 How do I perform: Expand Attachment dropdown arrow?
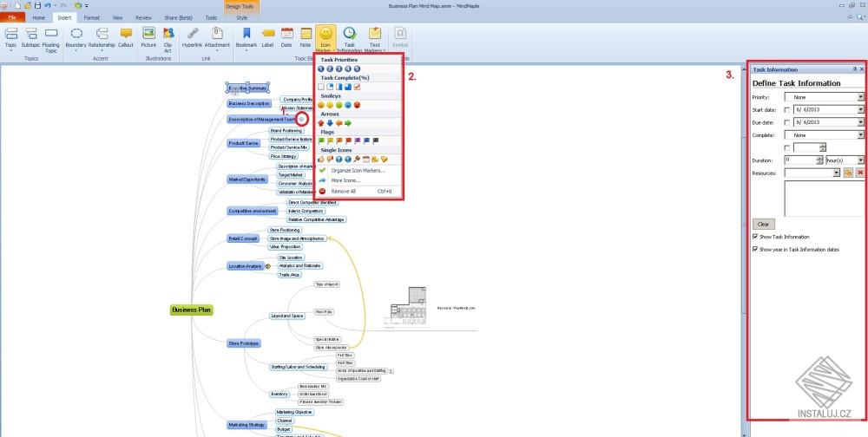(x=217, y=50)
